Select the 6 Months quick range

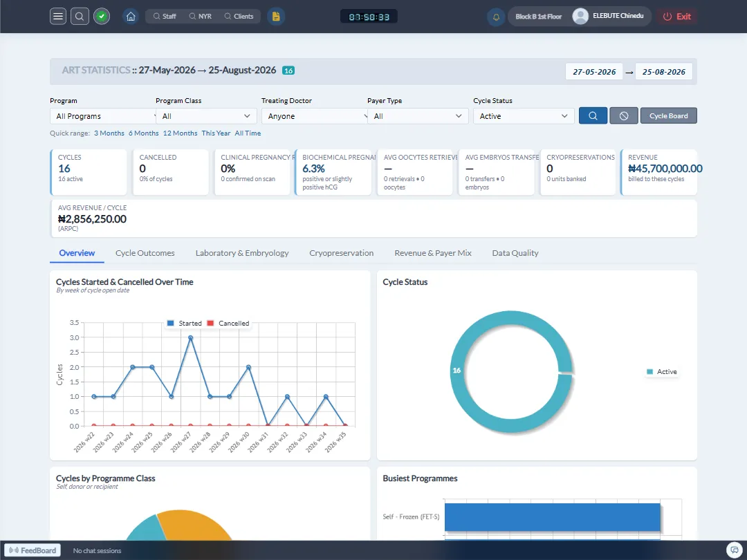(x=143, y=133)
